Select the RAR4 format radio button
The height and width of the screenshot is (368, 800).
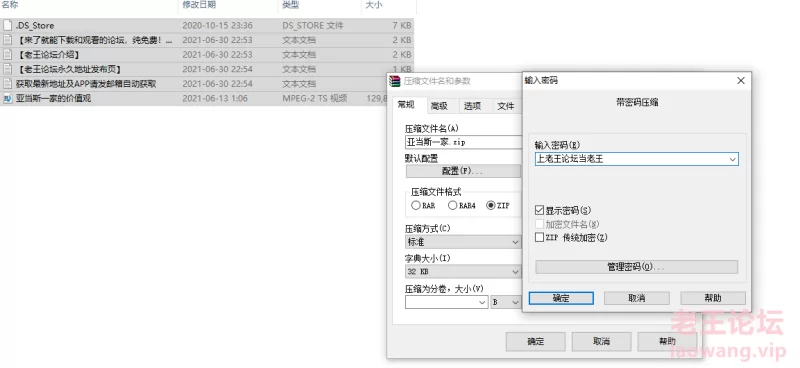point(453,205)
